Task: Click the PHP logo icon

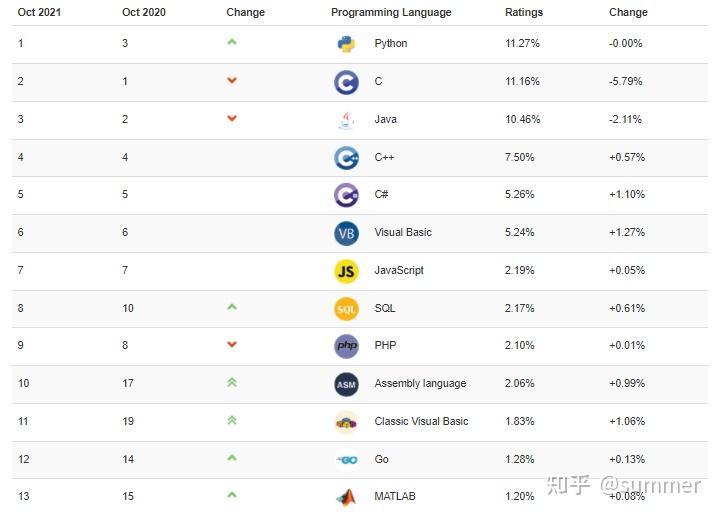Action: point(346,346)
